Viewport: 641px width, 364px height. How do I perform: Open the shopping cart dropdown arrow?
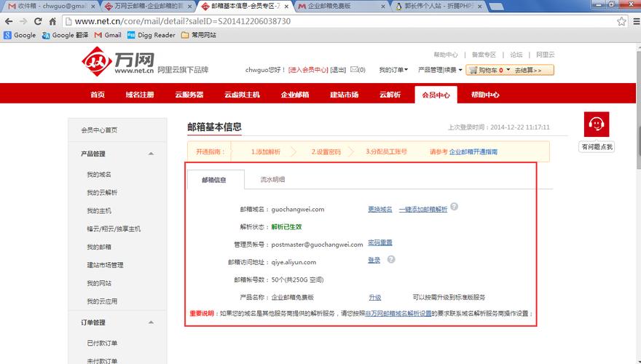(x=508, y=70)
